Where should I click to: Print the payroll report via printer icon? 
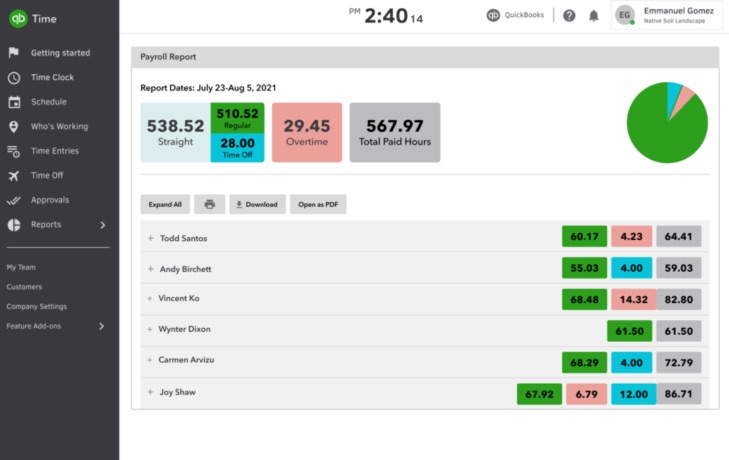click(210, 204)
